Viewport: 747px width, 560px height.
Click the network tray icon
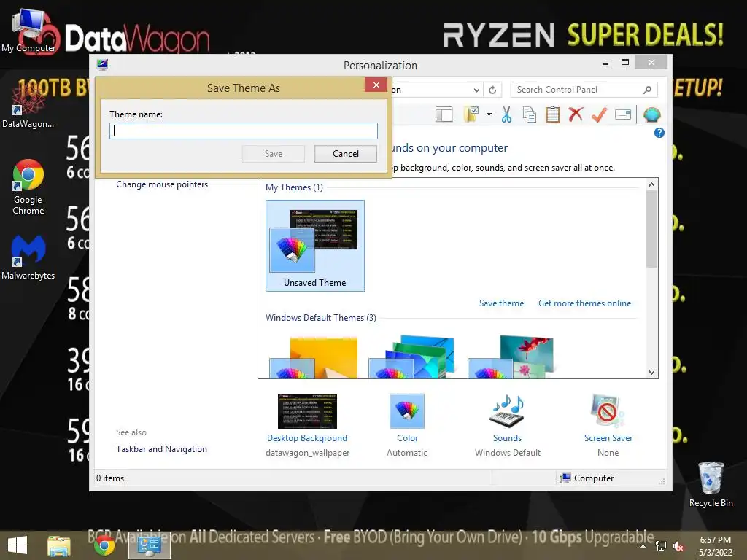pyautogui.click(x=661, y=546)
